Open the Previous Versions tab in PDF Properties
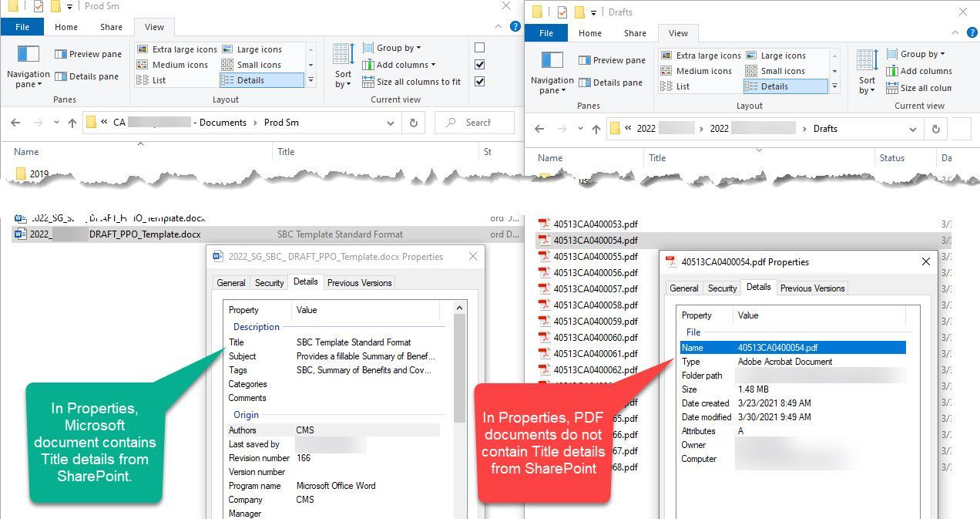 (812, 288)
